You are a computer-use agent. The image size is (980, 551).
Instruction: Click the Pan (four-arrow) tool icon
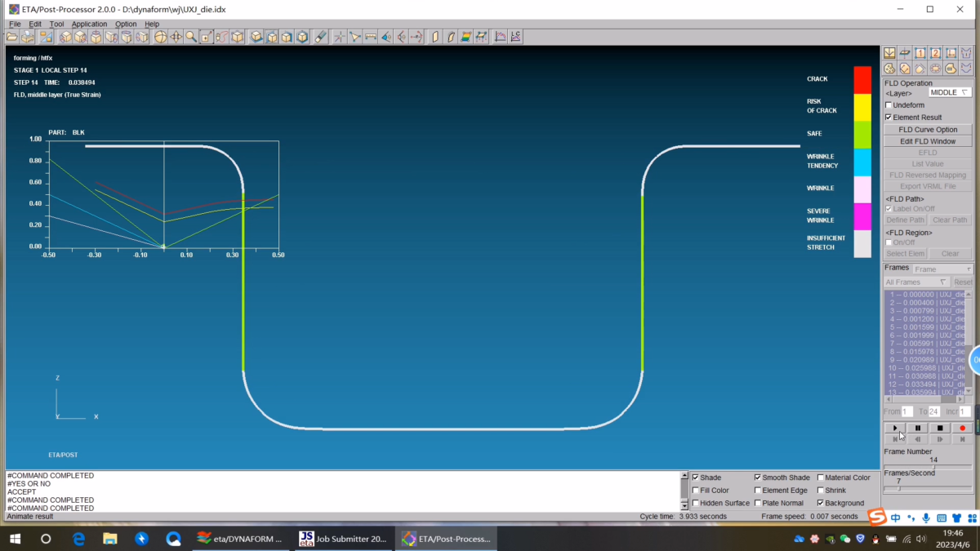pos(176,37)
